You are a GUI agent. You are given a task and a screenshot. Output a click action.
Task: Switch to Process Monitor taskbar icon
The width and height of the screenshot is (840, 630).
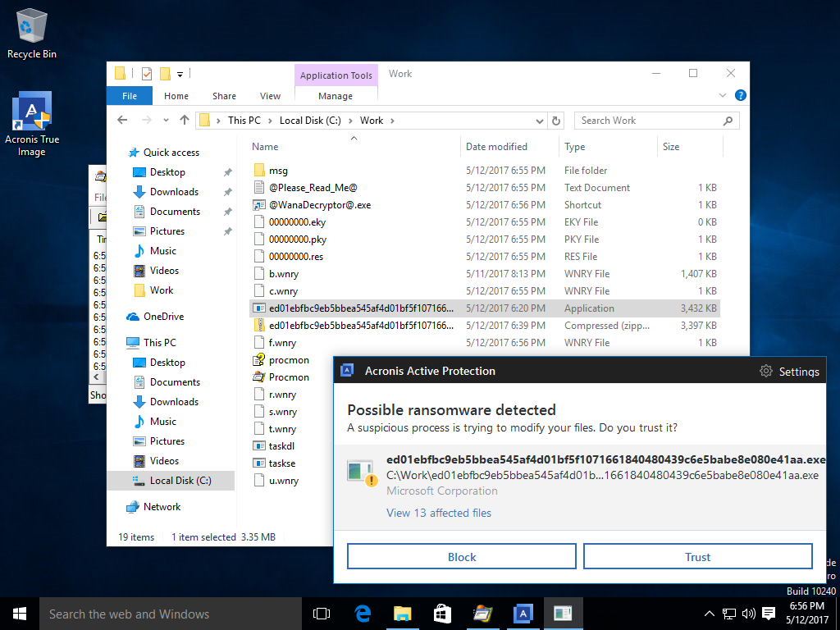pyautogui.click(x=482, y=614)
